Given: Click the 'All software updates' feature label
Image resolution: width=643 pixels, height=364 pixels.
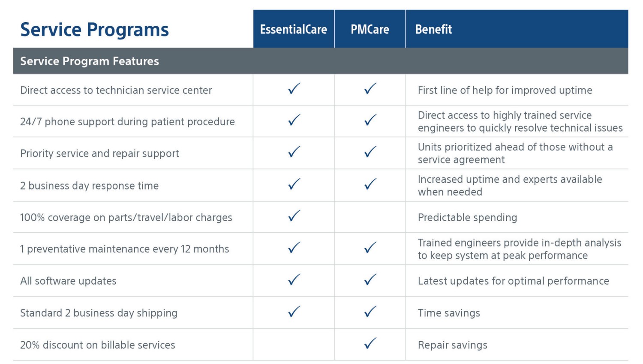Looking at the screenshot, I should coord(69,281).
